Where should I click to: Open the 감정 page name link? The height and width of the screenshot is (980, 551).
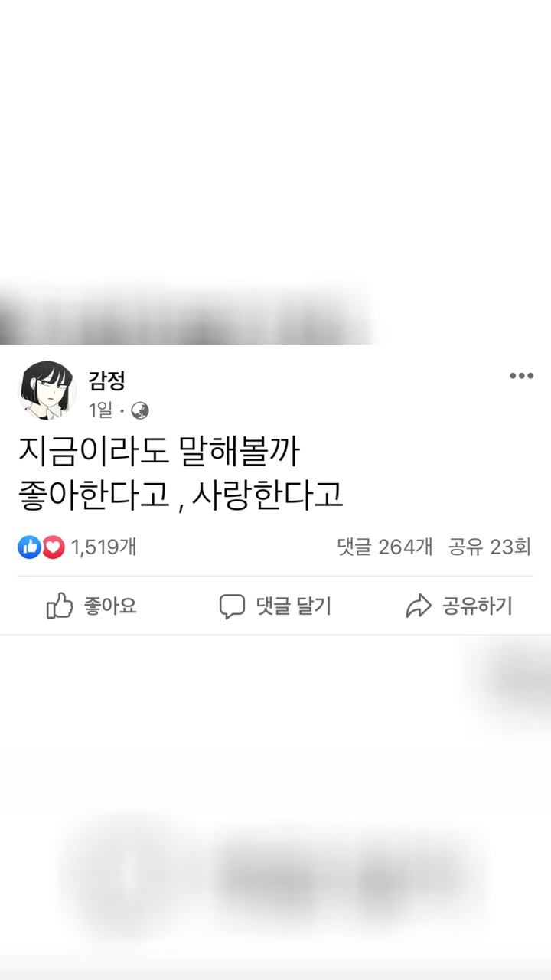[x=106, y=380]
